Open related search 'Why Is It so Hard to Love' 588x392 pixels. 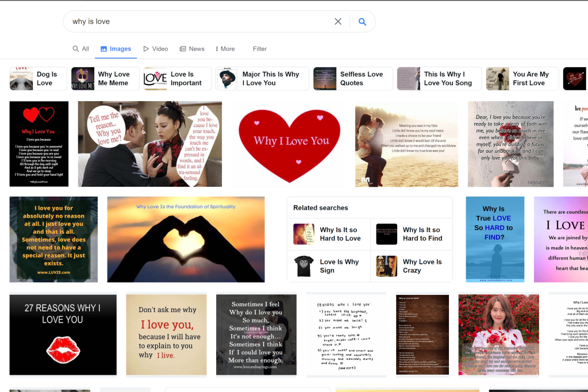pyautogui.click(x=329, y=235)
